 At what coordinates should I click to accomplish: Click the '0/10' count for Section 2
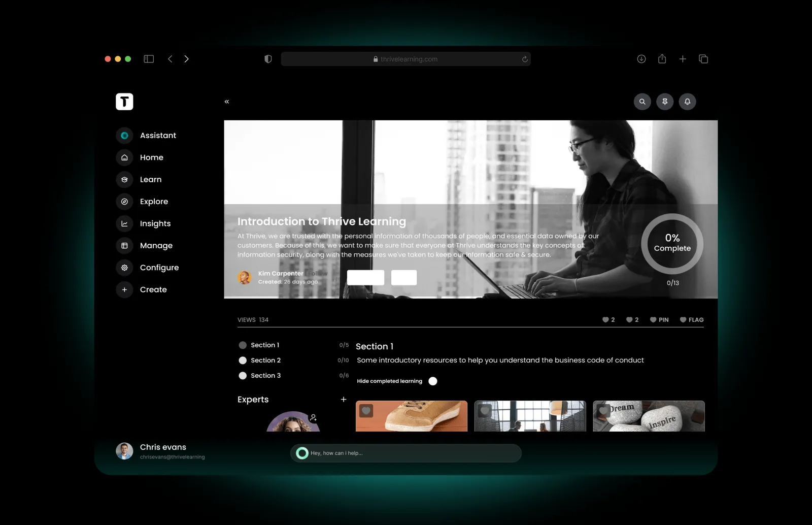(343, 360)
